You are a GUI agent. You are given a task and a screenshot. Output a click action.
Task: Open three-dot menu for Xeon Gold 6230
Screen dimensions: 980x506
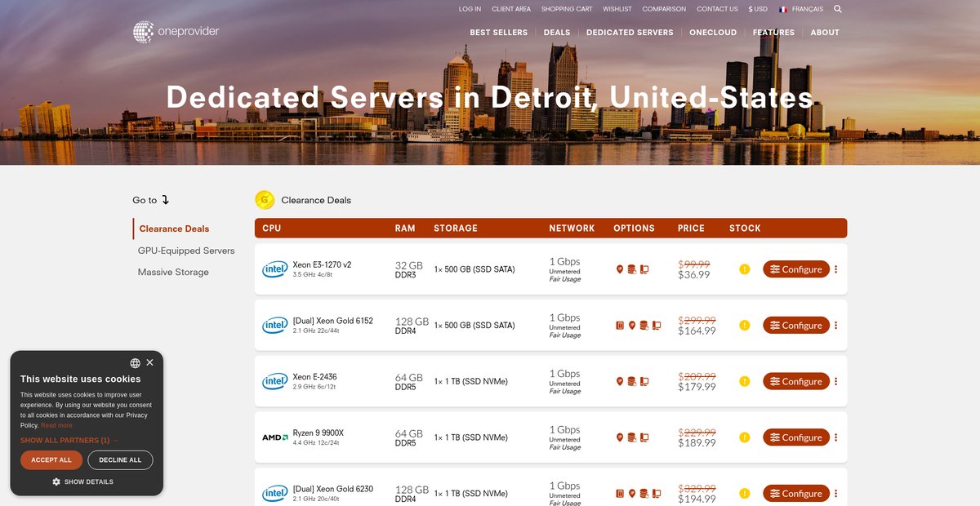click(x=836, y=494)
